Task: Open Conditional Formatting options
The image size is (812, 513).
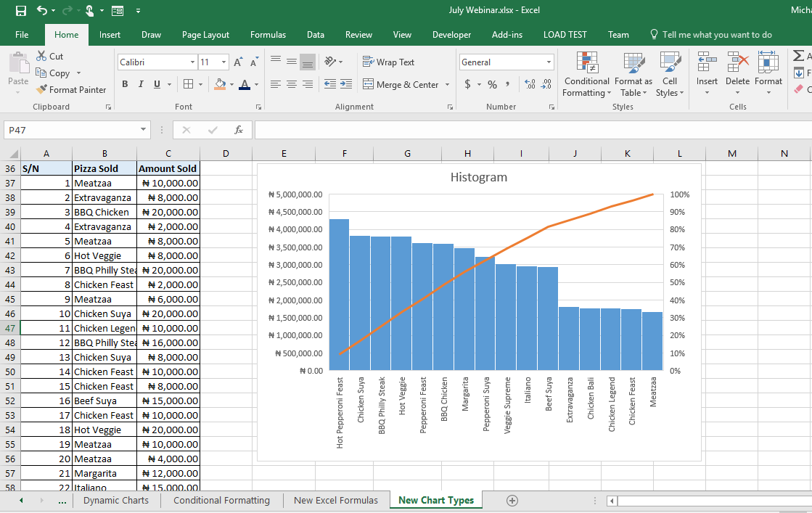Action: [x=586, y=75]
